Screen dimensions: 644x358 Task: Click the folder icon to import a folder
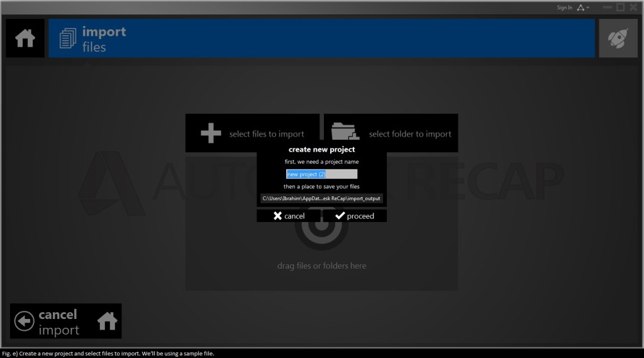(344, 133)
